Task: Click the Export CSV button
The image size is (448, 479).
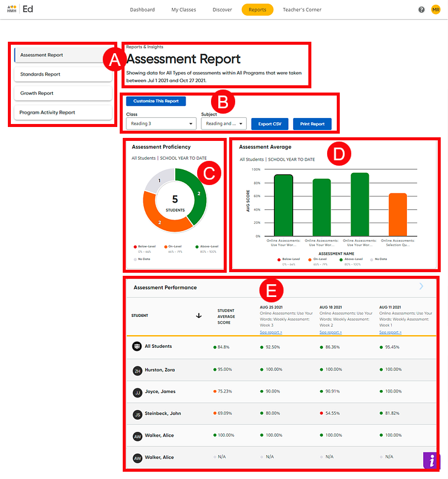Action: pos(270,124)
